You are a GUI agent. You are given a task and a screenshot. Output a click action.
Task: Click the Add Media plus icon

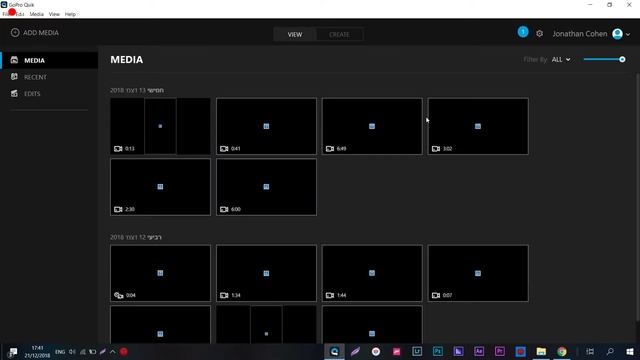pyautogui.click(x=15, y=33)
